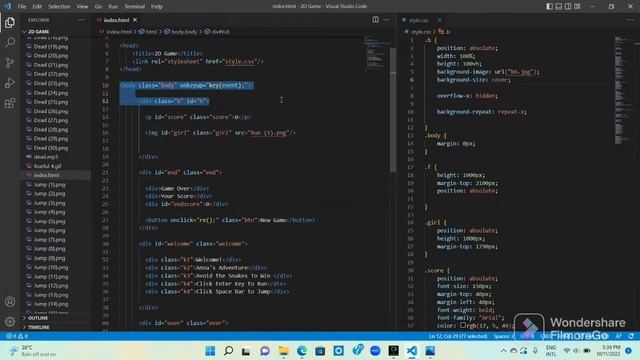Click Ln 12, Col 29 cursor position status

(x=458, y=336)
